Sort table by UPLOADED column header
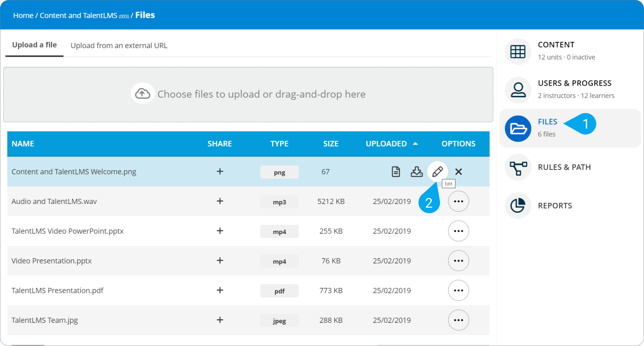Viewport: 644px width, 346px height. click(x=386, y=144)
